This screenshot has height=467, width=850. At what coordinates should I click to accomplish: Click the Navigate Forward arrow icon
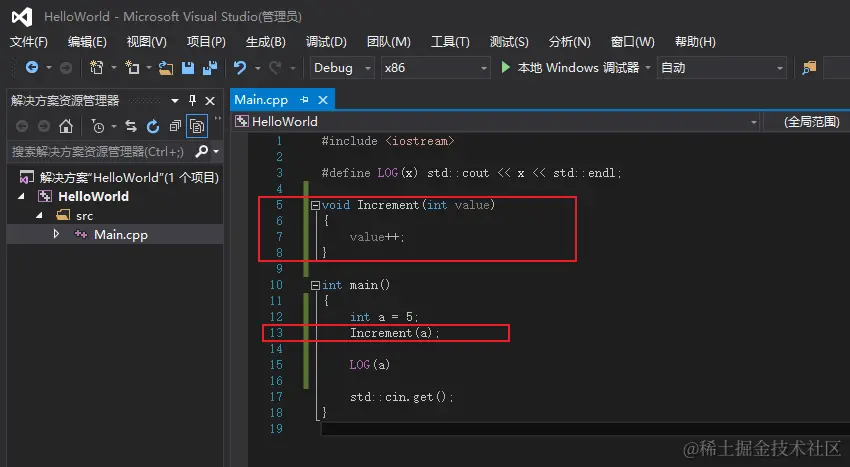coord(66,68)
